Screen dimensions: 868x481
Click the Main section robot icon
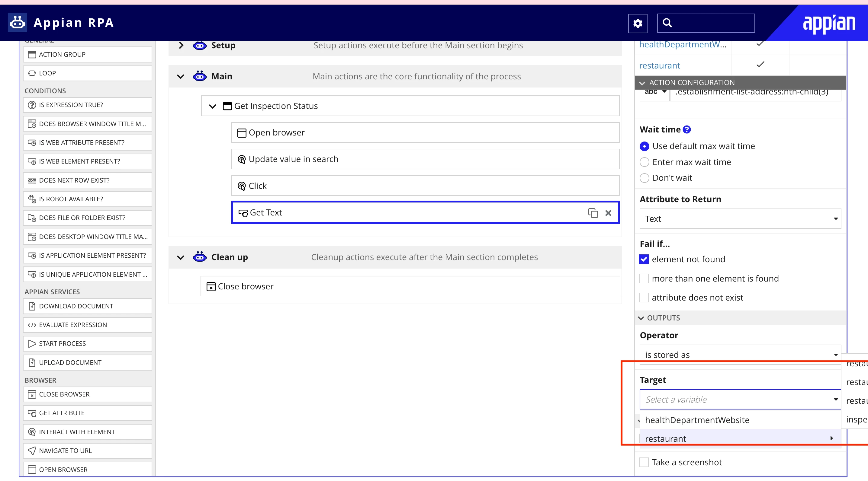199,76
